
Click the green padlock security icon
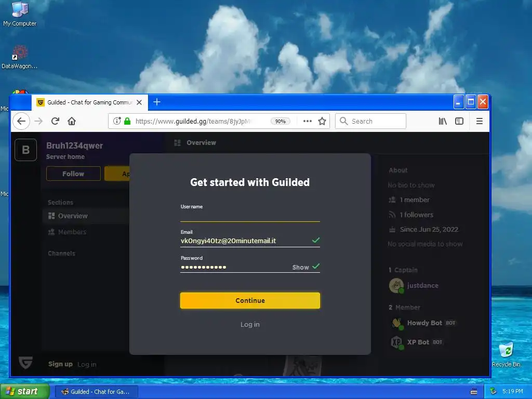127,121
